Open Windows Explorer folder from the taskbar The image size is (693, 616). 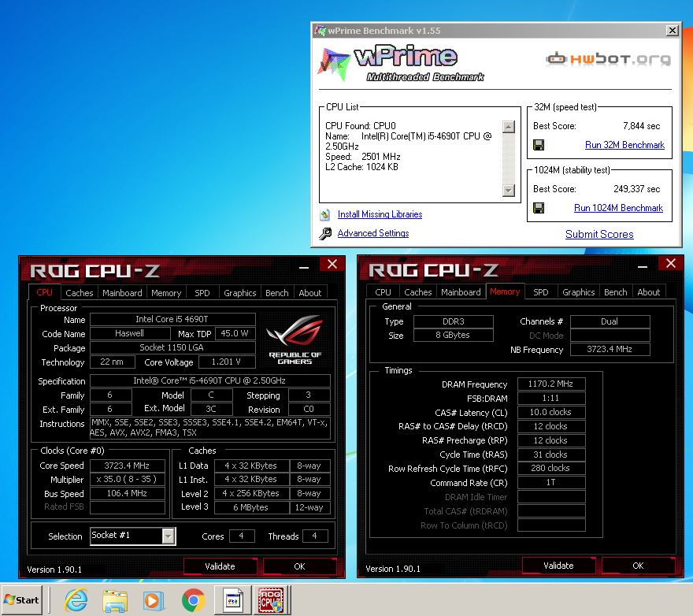click(x=115, y=600)
